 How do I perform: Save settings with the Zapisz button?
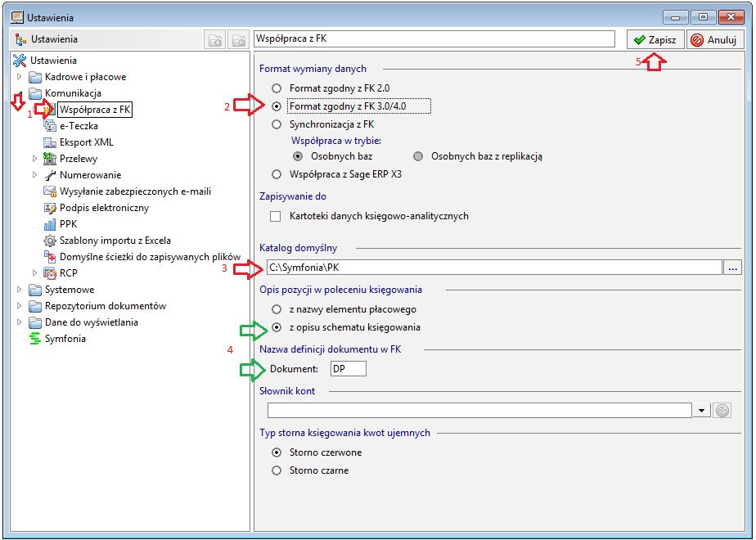(655, 40)
